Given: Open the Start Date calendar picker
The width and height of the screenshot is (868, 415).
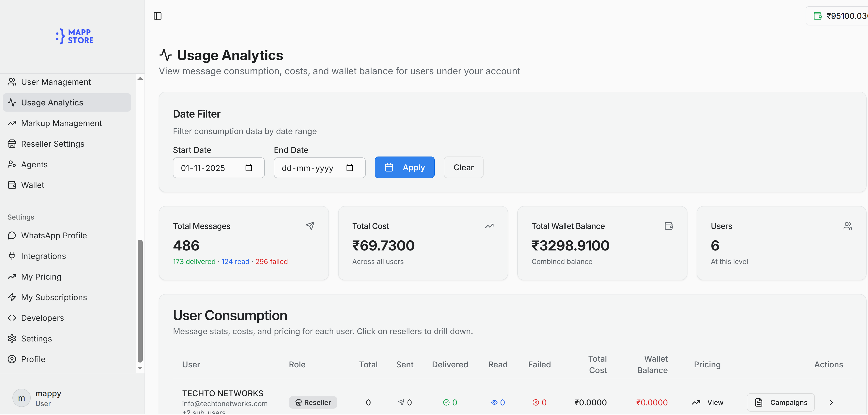Looking at the screenshot, I should click(x=249, y=168).
